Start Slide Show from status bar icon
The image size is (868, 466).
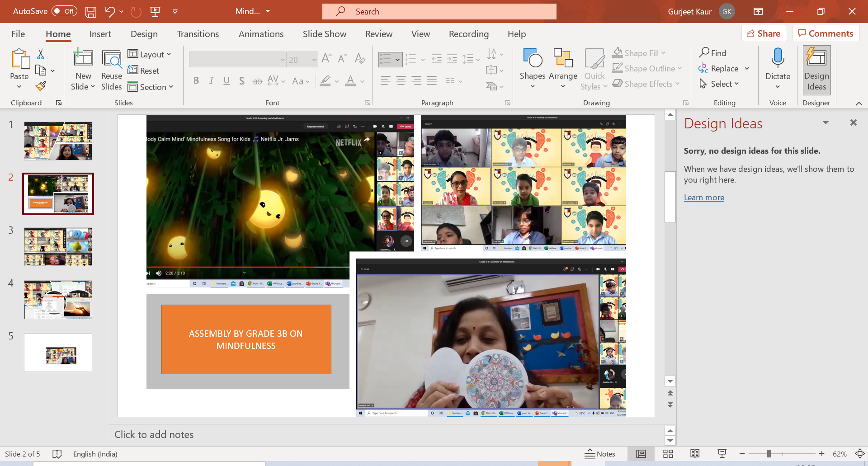(x=722, y=454)
